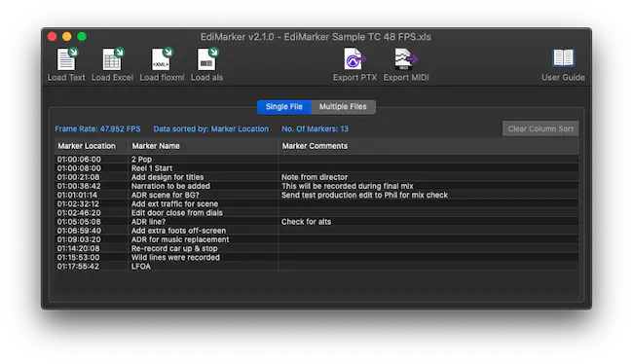Select 'Edit door close from dials' row
The image size is (633, 364).
(x=316, y=213)
